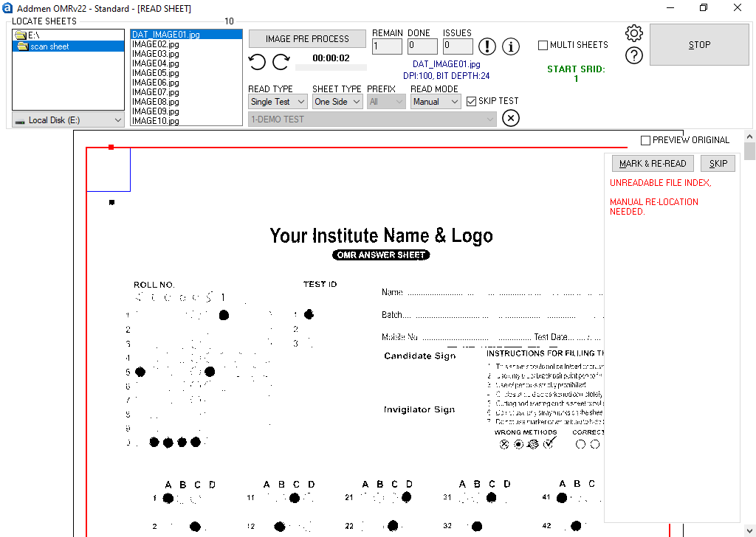
Task: Click the scan sheet folder icon
Action: pyautogui.click(x=23, y=46)
